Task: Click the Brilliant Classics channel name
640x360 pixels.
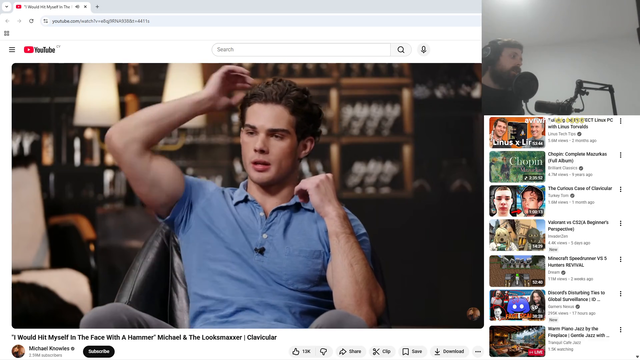Action: (x=562, y=168)
